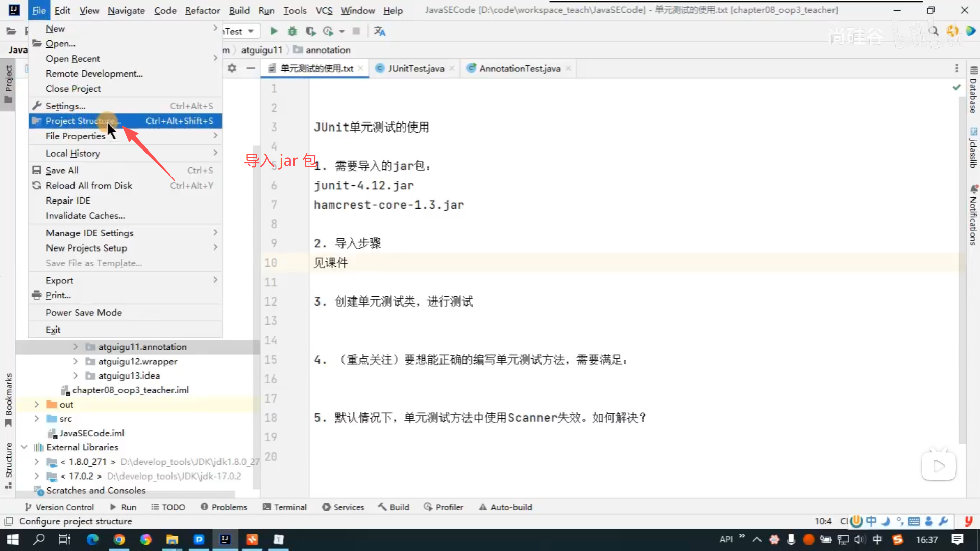The image size is (980, 551).
Task: Open run configuration dropdown
Action: point(251,31)
